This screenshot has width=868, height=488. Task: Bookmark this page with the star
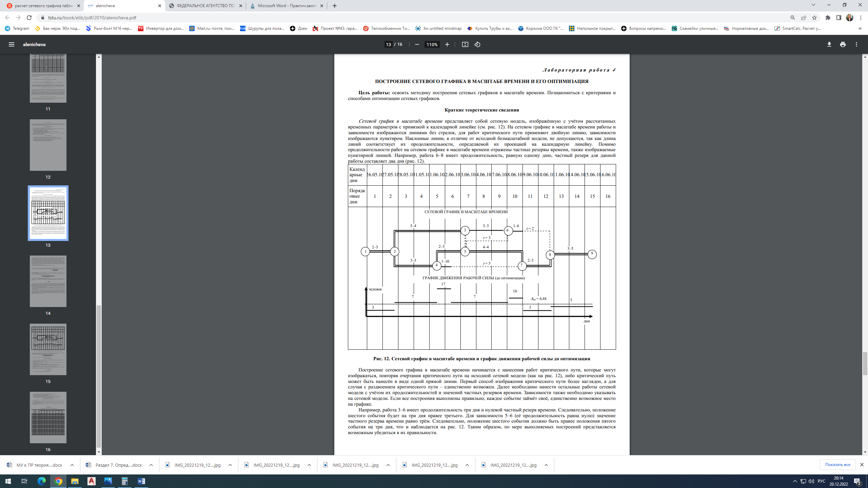pos(814,18)
